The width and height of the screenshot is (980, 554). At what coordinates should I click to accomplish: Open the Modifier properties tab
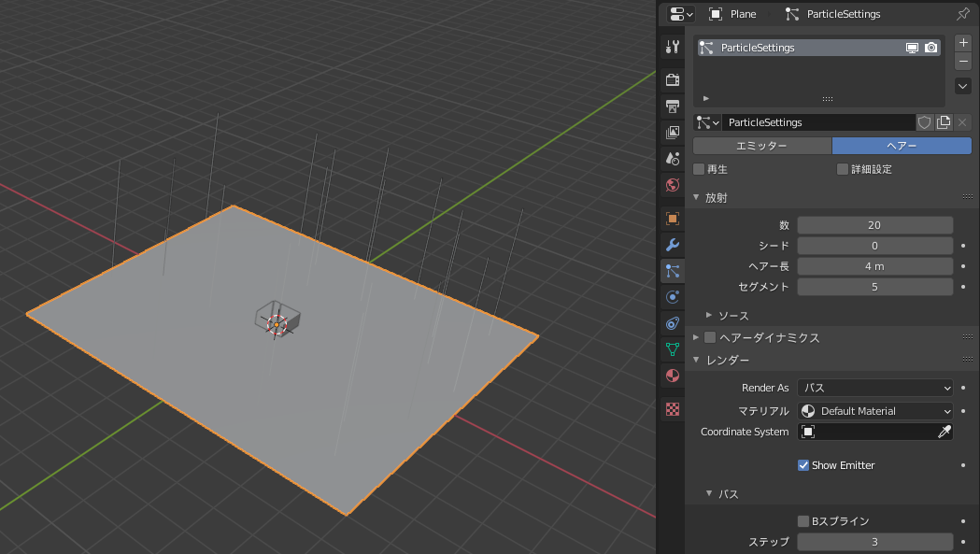(672, 244)
